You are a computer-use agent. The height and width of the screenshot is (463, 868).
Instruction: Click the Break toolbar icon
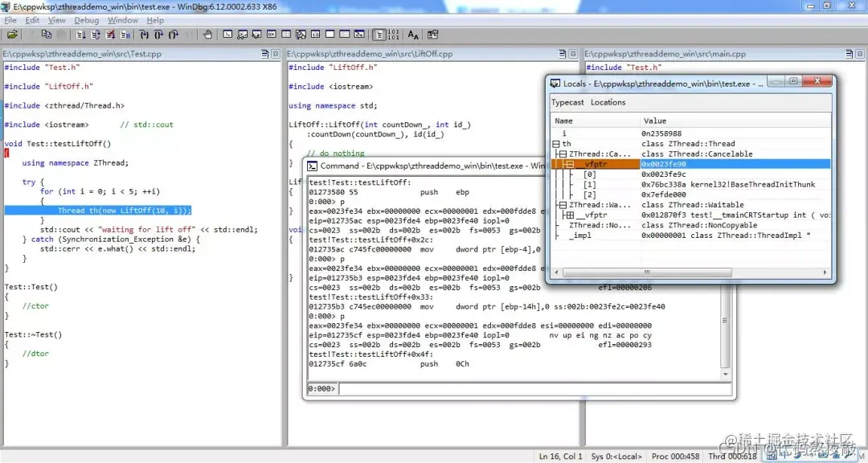[x=125, y=35]
